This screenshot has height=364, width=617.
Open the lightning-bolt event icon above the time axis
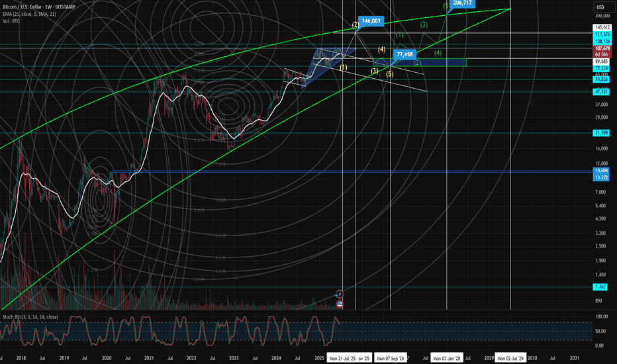click(340, 294)
